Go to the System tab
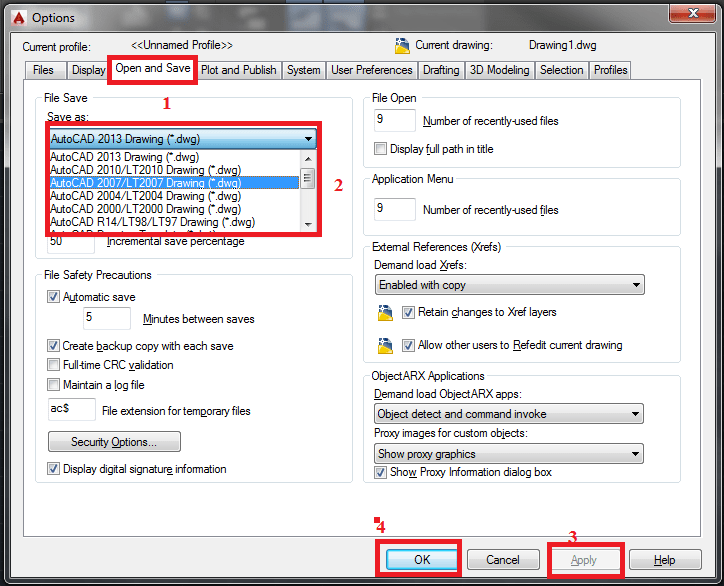This screenshot has height=586, width=724. coord(303,70)
